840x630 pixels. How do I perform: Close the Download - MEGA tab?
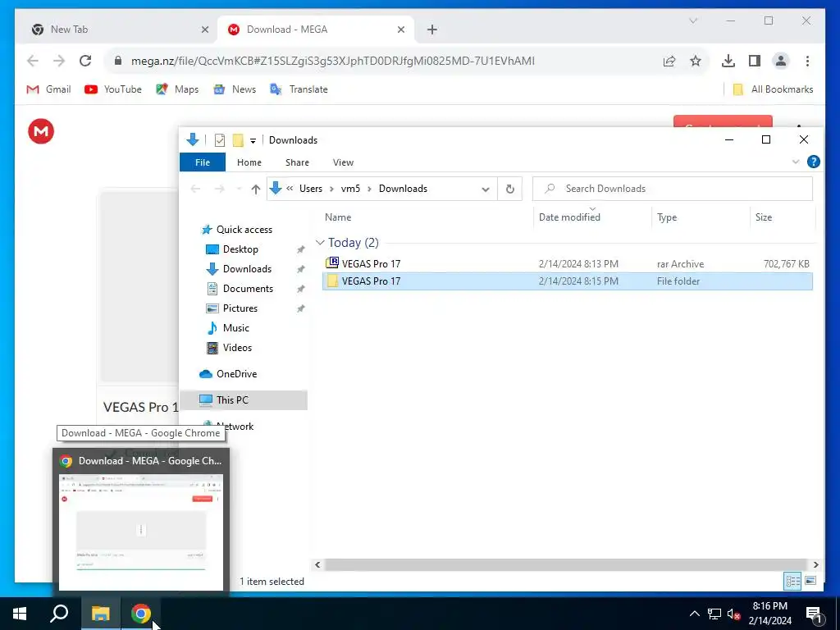400,30
